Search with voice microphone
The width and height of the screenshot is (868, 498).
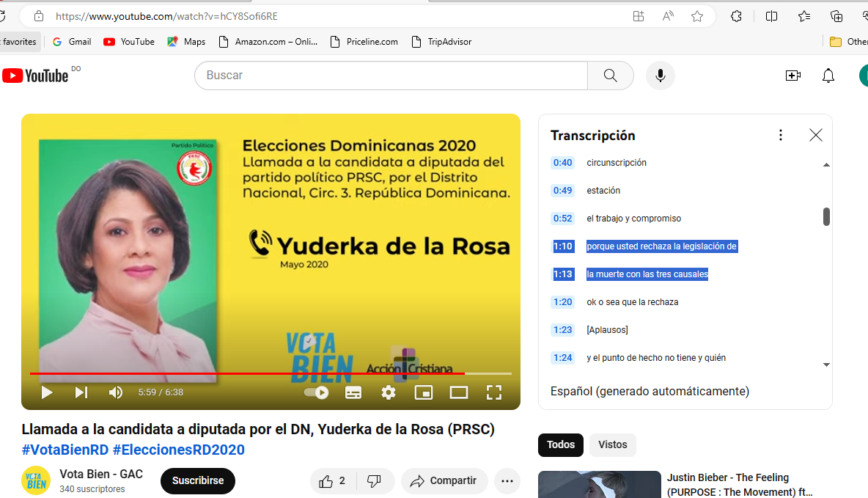(x=661, y=76)
